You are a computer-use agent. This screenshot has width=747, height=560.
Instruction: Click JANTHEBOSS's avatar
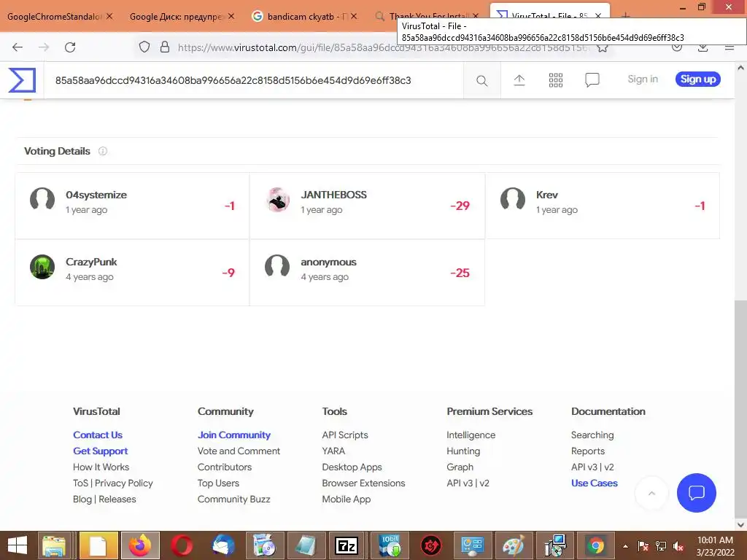click(x=278, y=200)
